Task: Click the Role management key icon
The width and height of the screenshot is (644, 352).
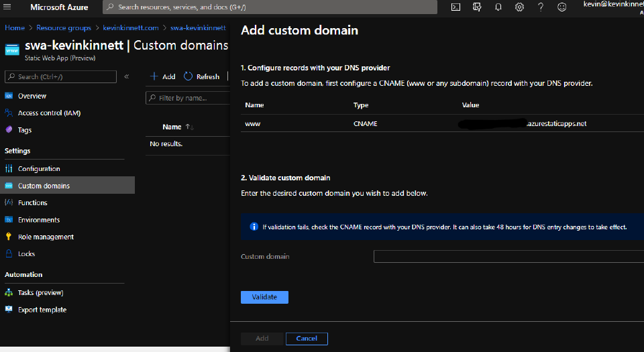Action: (x=9, y=237)
